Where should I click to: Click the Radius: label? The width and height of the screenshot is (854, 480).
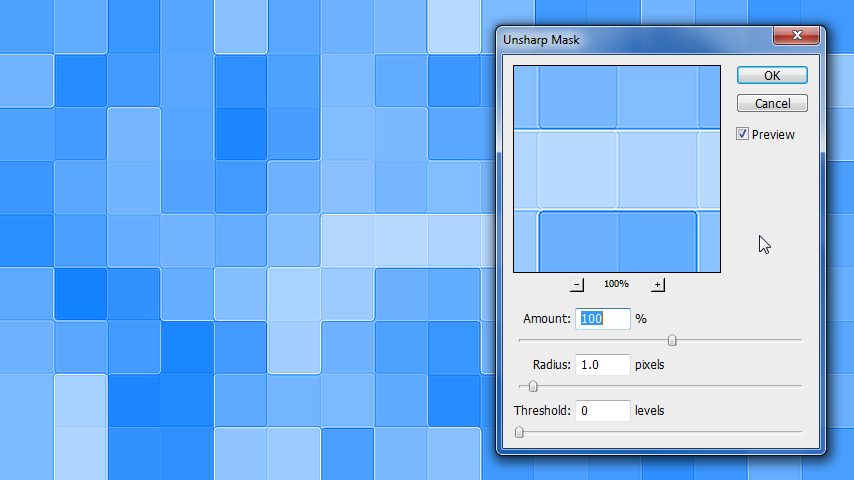[x=552, y=364]
